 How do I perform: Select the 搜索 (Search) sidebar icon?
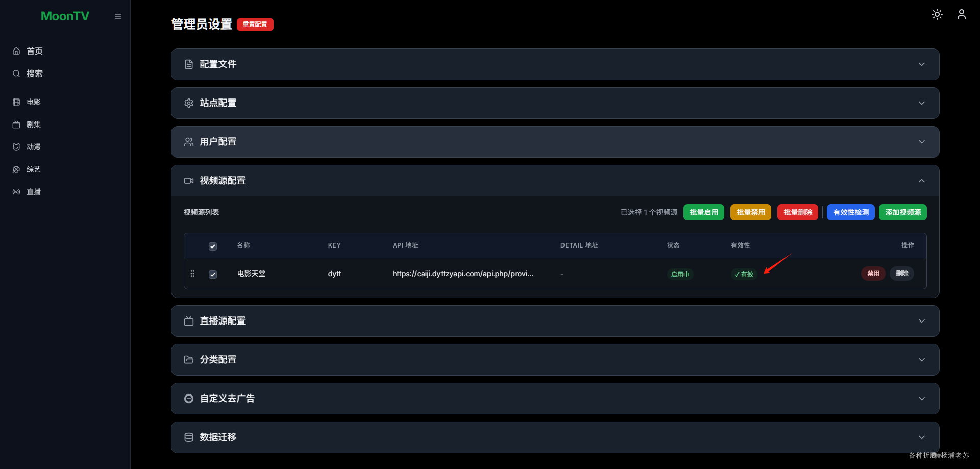(x=34, y=73)
